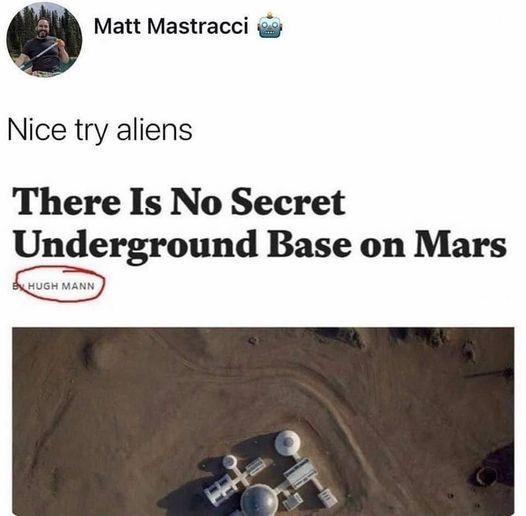Click the Matt Mastracci display name

pos(171,26)
